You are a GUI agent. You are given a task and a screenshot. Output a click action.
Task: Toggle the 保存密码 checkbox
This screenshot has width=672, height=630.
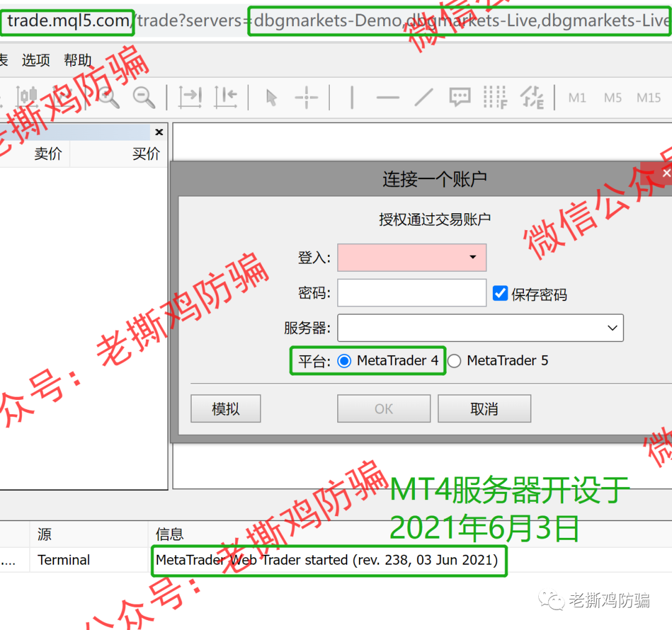[x=500, y=294]
